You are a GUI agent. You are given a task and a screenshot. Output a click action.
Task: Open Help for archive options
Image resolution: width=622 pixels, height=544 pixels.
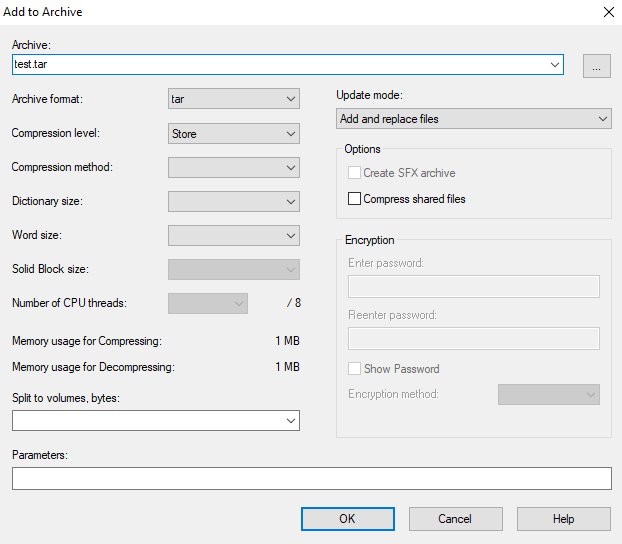[563, 519]
